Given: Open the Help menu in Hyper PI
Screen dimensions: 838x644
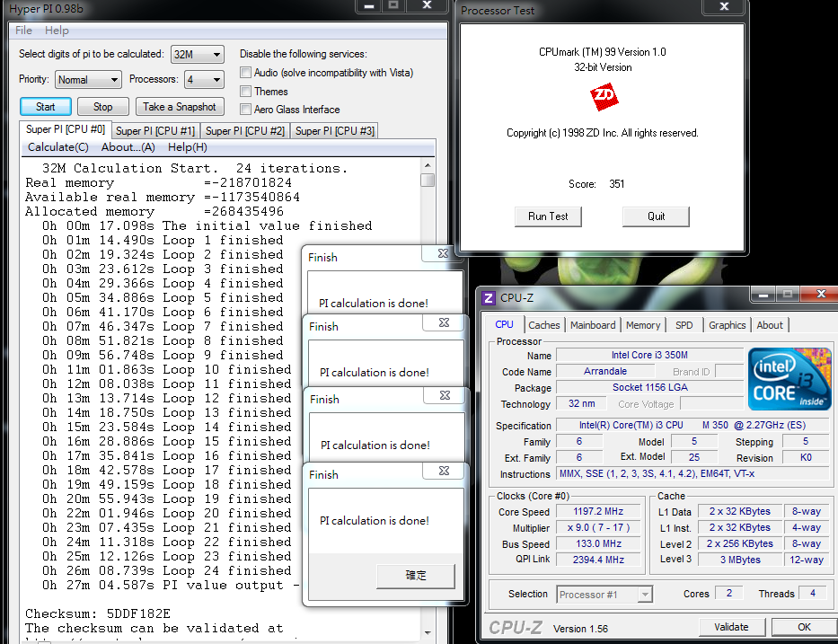Looking at the screenshot, I should tap(57, 31).
